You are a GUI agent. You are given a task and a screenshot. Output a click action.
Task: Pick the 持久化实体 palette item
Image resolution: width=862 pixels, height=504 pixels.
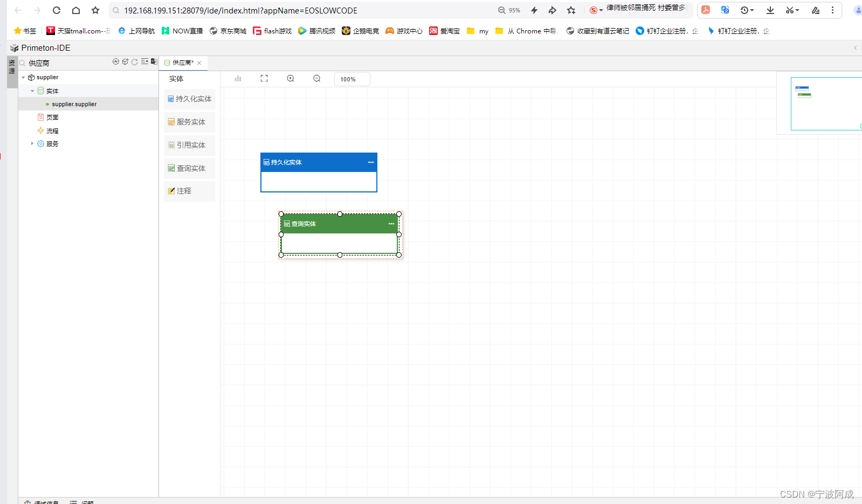click(x=190, y=99)
